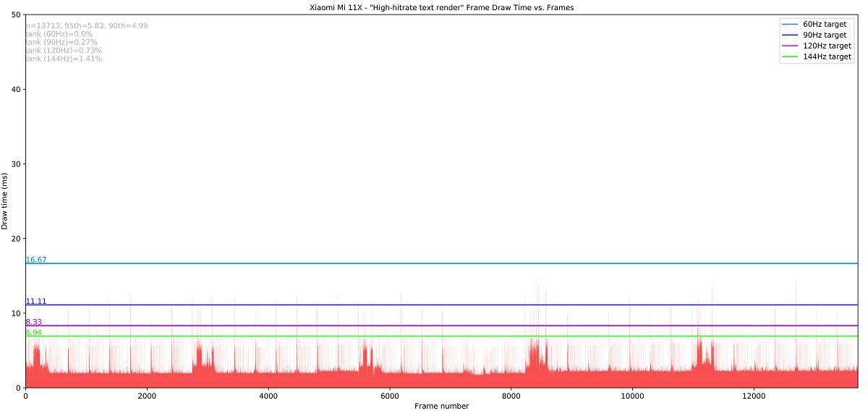868x416 pixels.
Task: Click the y-axis tick value 20
Action: [x=17, y=239]
